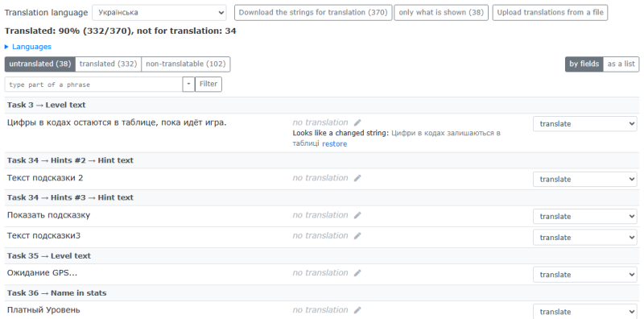Click source string 'Ожидание GPS...'

click(x=42, y=273)
